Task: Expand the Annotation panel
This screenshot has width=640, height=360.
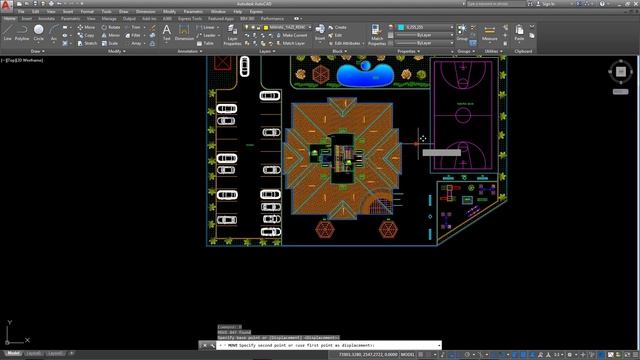Action: 189,51
